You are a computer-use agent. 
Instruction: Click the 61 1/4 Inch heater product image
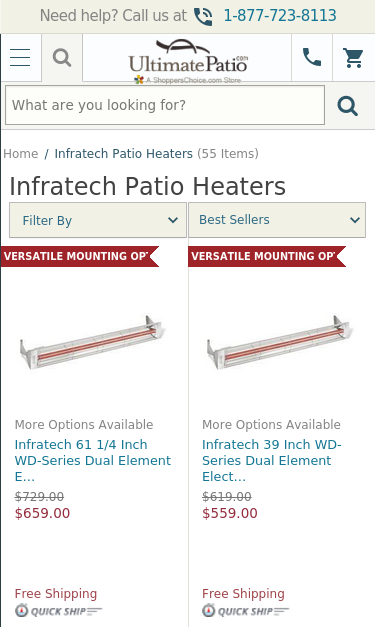pos(93,342)
